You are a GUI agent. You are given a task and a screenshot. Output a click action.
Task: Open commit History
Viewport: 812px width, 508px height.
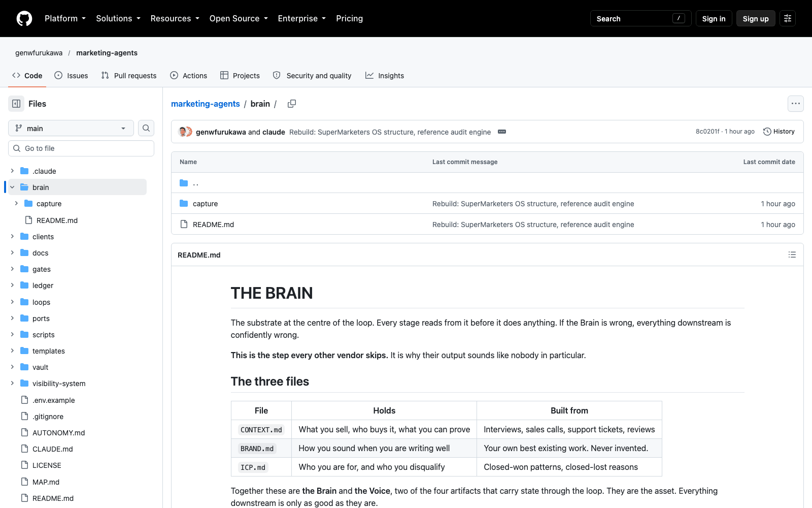point(779,132)
